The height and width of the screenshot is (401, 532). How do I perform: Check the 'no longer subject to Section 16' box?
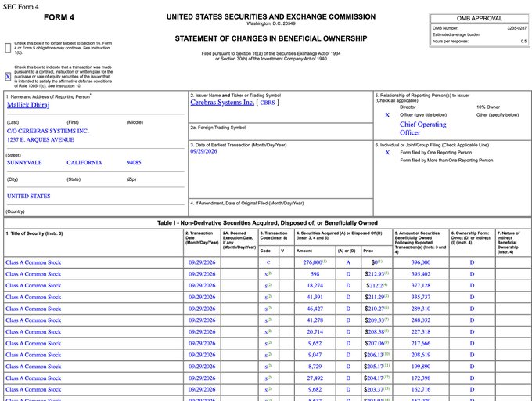(x=8, y=48)
